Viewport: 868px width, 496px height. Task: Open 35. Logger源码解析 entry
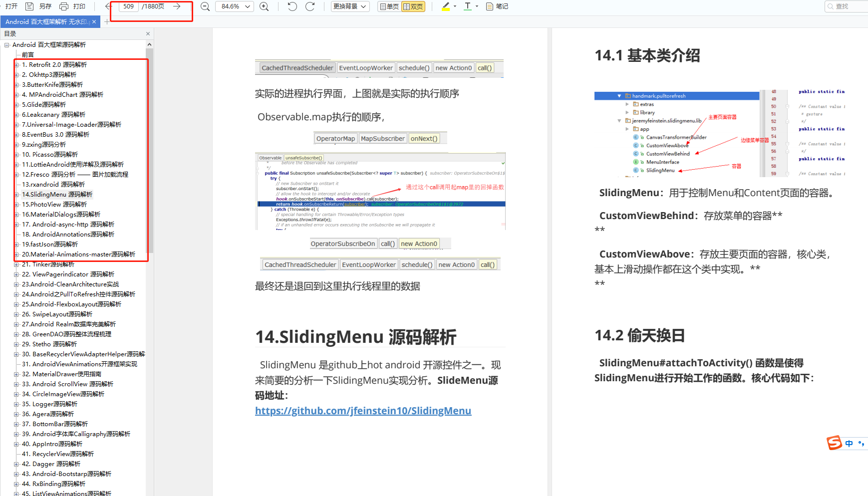pos(49,404)
